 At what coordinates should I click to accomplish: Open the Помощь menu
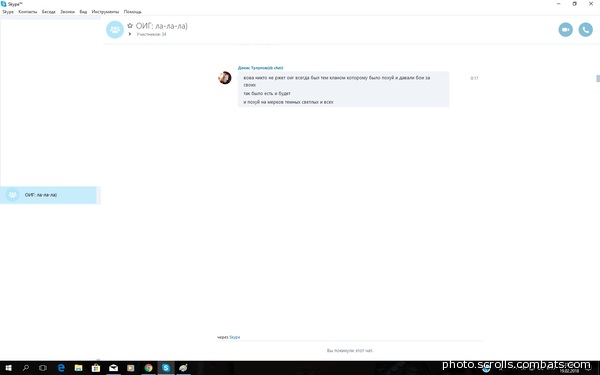132,12
